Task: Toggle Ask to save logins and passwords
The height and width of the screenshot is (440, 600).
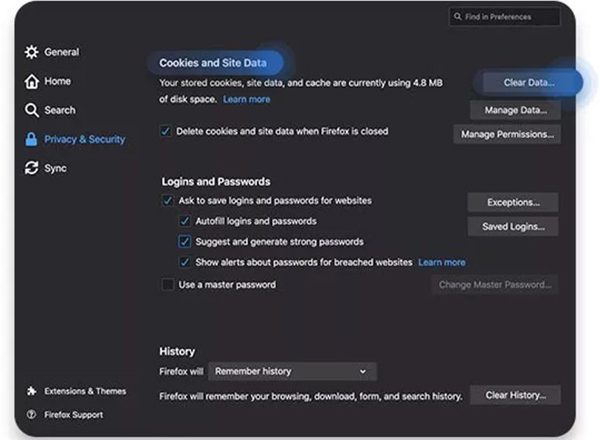Action: [x=167, y=200]
